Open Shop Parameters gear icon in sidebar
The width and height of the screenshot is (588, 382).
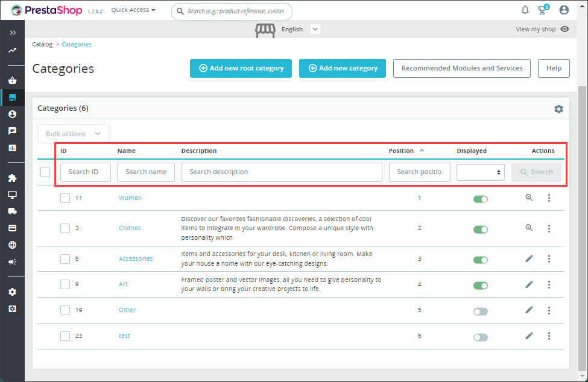13,292
